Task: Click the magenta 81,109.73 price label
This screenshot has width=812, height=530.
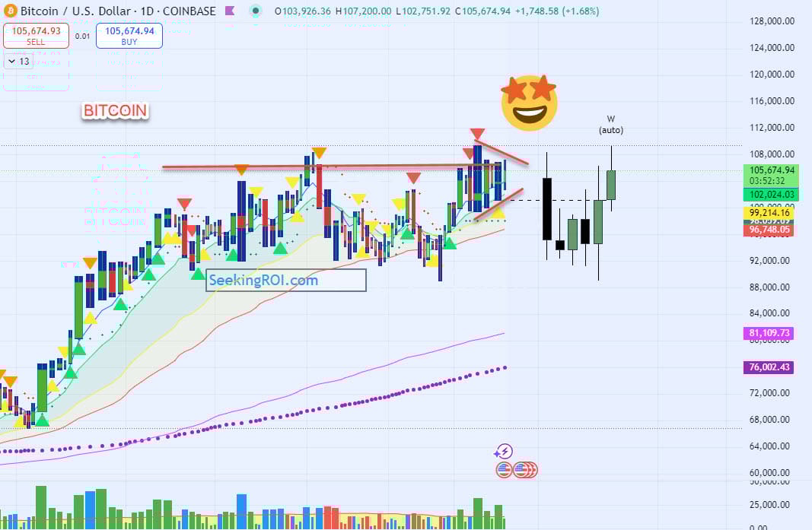Action: click(769, 333)
